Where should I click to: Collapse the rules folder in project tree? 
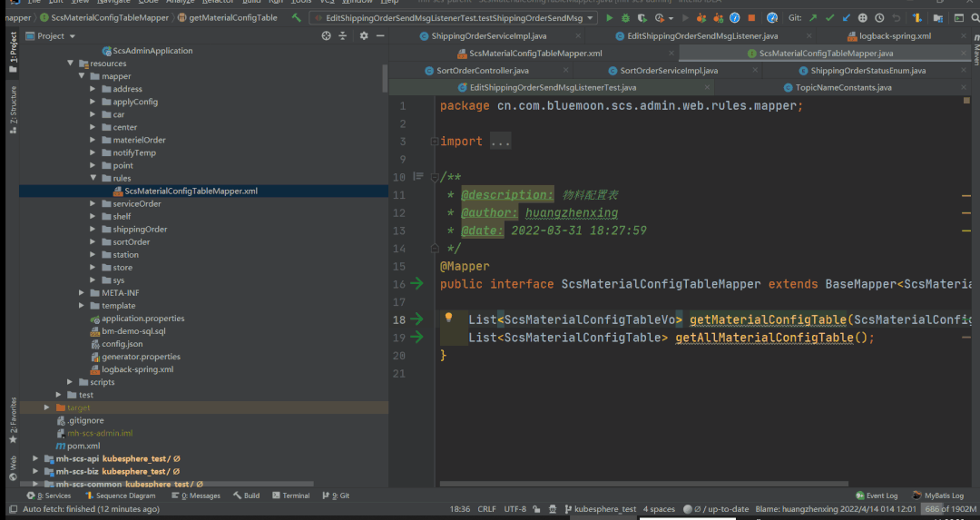(93, 179)
